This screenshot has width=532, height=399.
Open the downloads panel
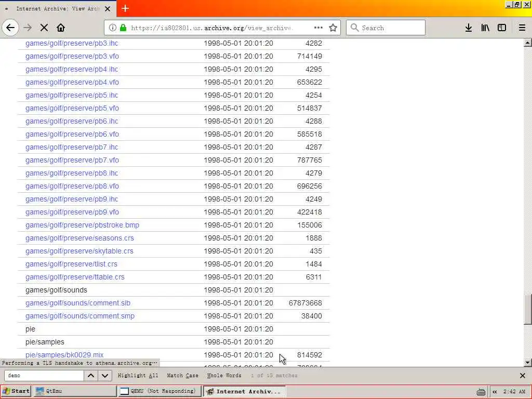tap(469, 28)
